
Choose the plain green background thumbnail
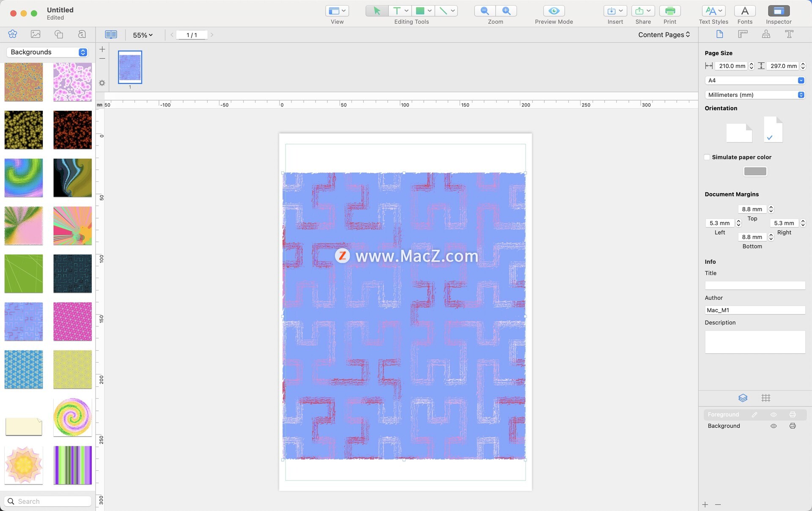24,273
